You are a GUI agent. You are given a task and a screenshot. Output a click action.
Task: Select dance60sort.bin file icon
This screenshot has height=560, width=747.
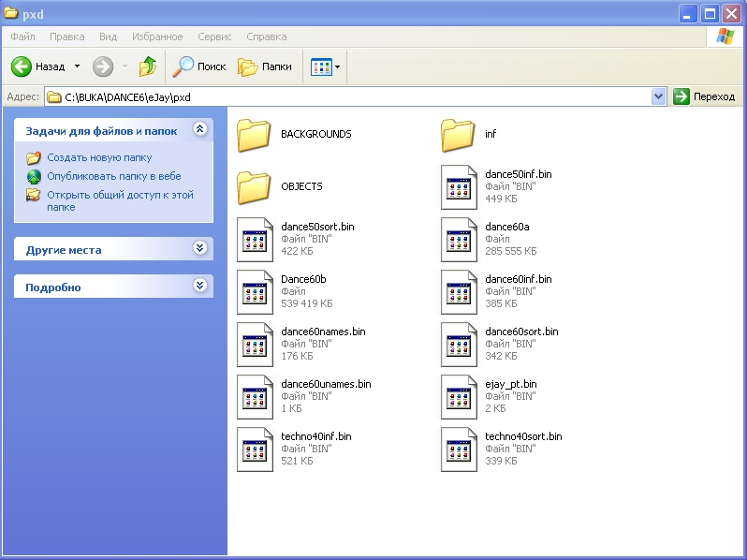point(459,345)
